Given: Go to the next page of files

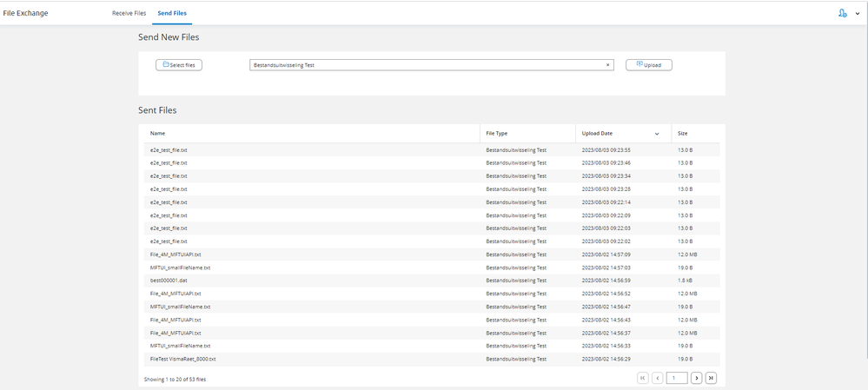Looking at the screenshot, I should (x=696, y=378).
